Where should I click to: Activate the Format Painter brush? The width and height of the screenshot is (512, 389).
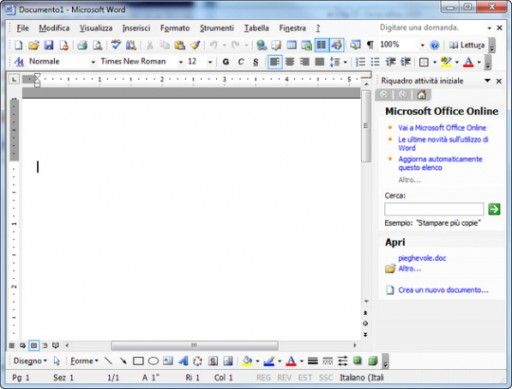195,45
